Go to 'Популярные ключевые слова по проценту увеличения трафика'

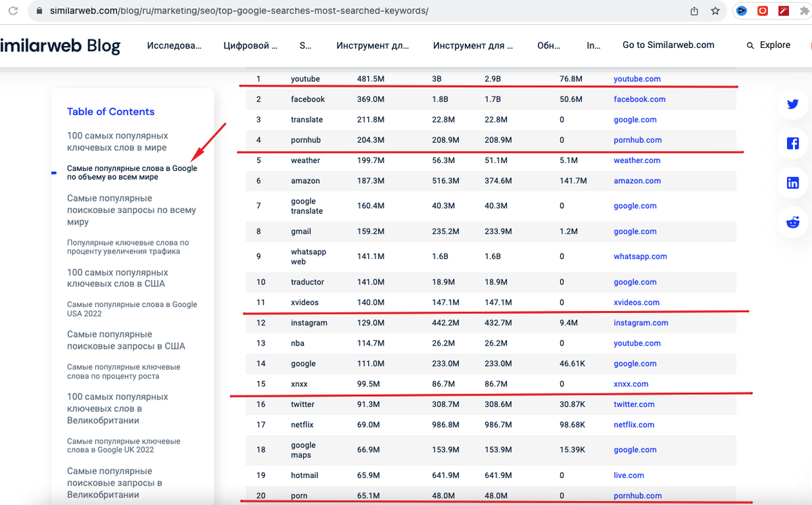pos(128,247)
